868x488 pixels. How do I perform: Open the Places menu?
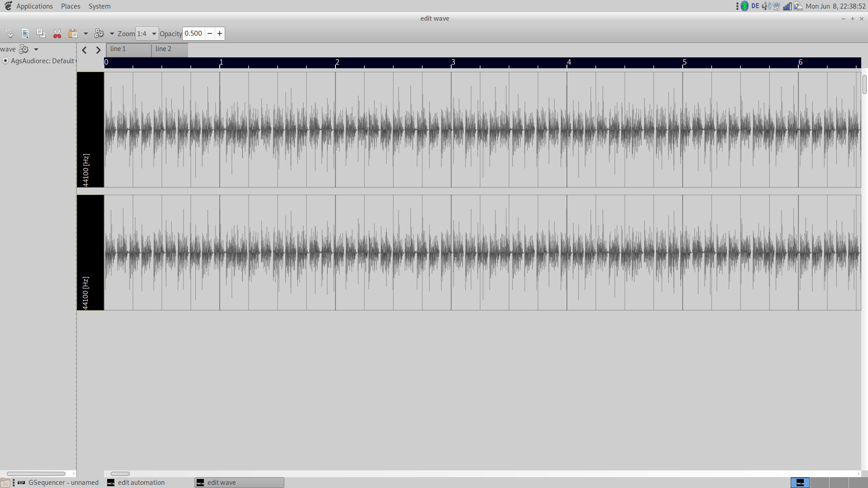pyautogui.click(x=71, y=6)
